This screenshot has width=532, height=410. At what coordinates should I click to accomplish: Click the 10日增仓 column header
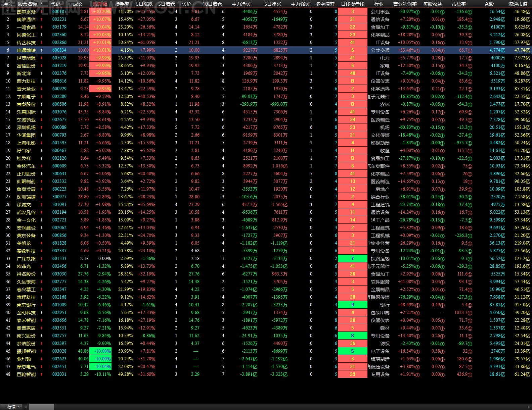tap(212, 4)
